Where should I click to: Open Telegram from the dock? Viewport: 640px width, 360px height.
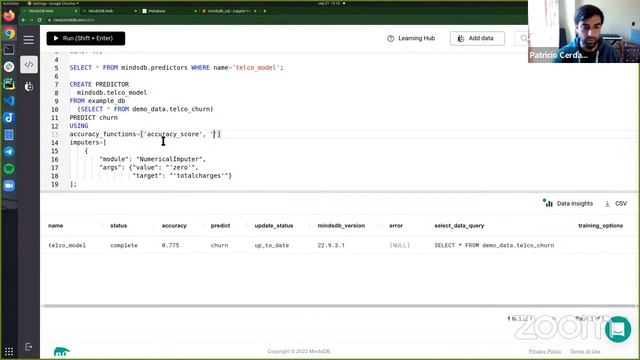(x=9, y=152)
